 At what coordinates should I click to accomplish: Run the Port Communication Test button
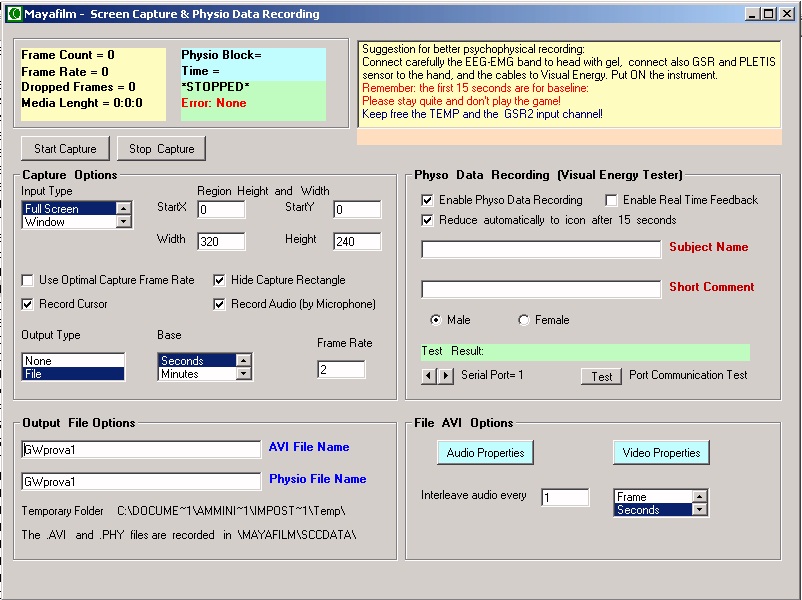pyautogui.click(x=602, y=376)
